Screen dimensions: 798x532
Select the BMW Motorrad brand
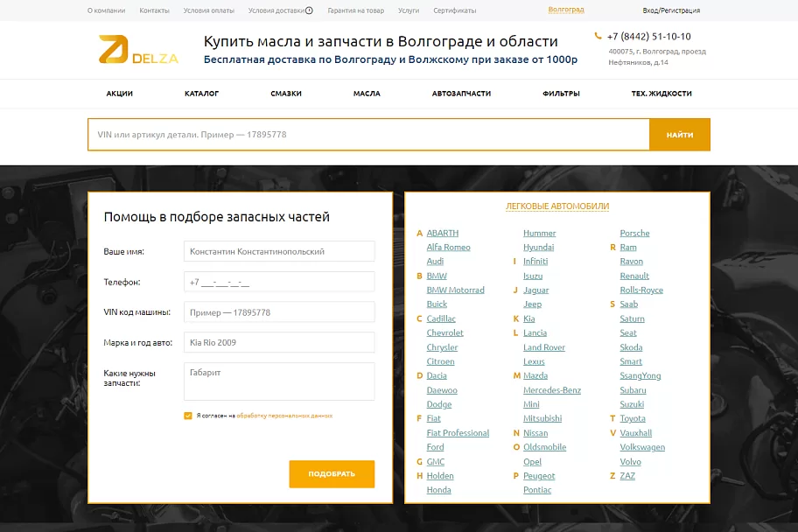point(456,290)
